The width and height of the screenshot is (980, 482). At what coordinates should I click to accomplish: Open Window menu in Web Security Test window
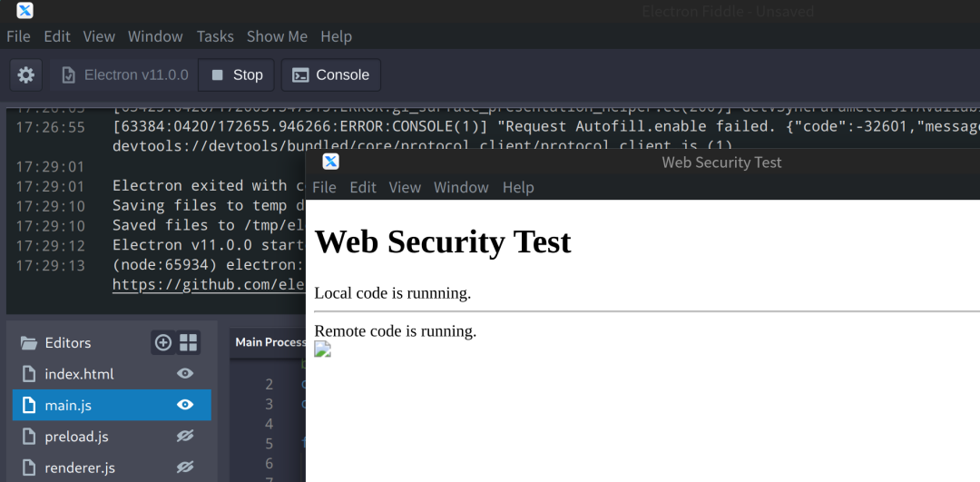point(461,188)
